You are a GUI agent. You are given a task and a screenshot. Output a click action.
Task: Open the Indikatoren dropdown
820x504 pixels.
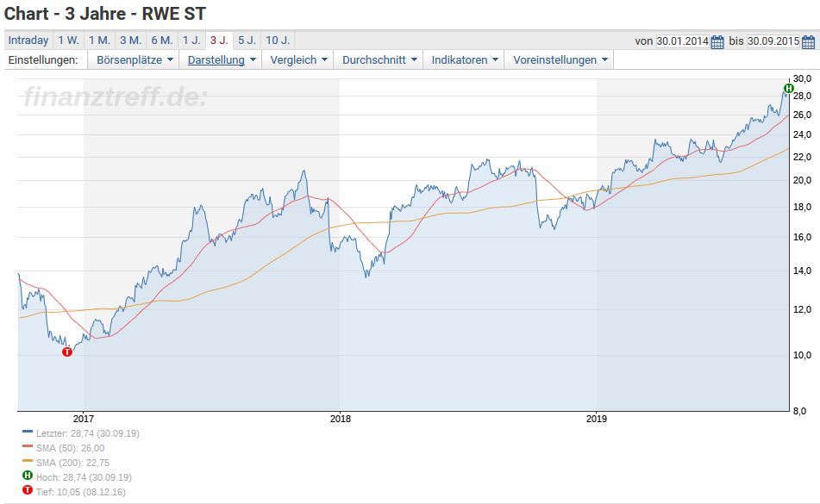point(465,60)
